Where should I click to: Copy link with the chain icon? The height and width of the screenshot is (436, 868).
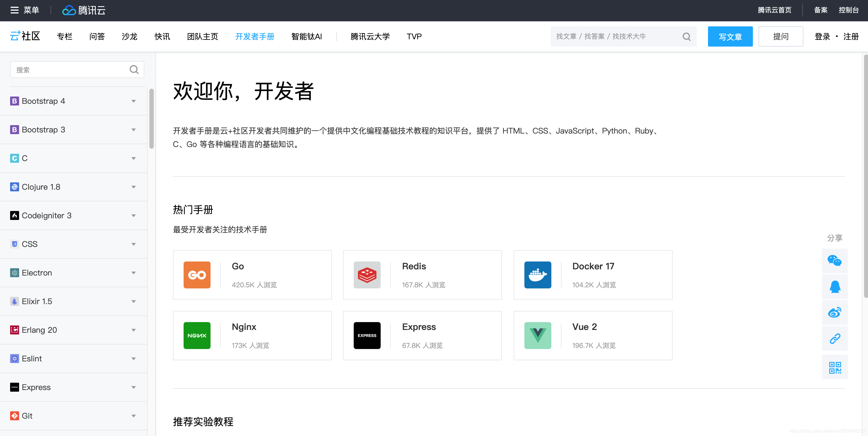click(834, 338)
